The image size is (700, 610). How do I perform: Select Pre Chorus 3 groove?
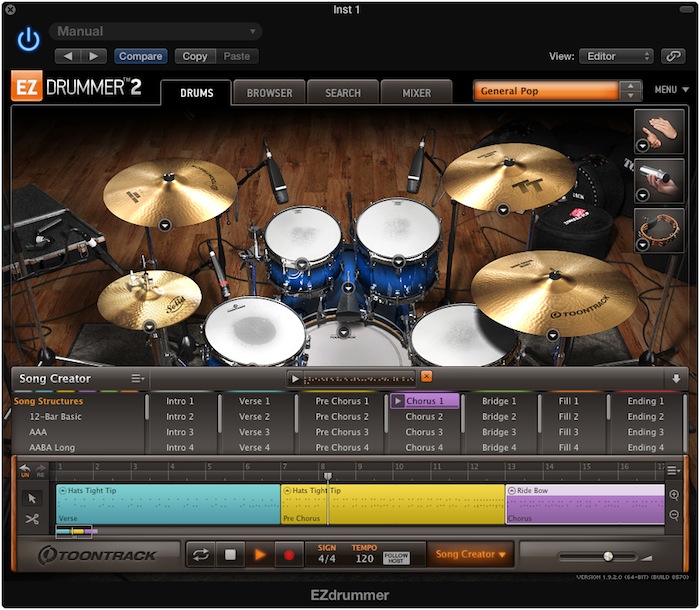pos(342,432)
